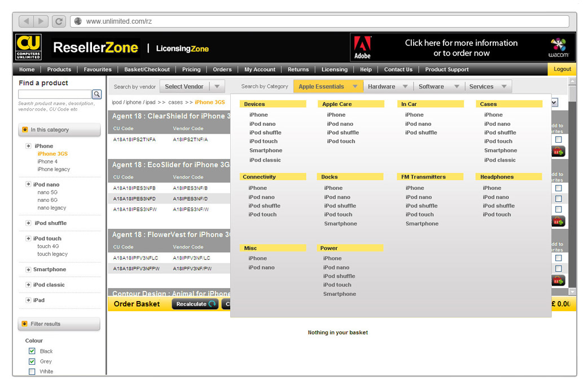
Task: Click the arrow icon beside iPod touch in sidebar
Action: coord(28,238)
